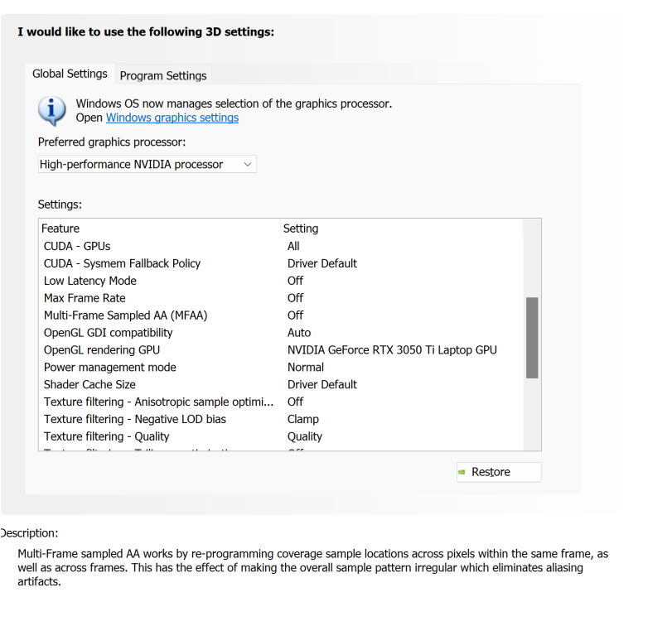Select the CUDA - GPUs feature row
672x621 pixels.
pos(77,246)
